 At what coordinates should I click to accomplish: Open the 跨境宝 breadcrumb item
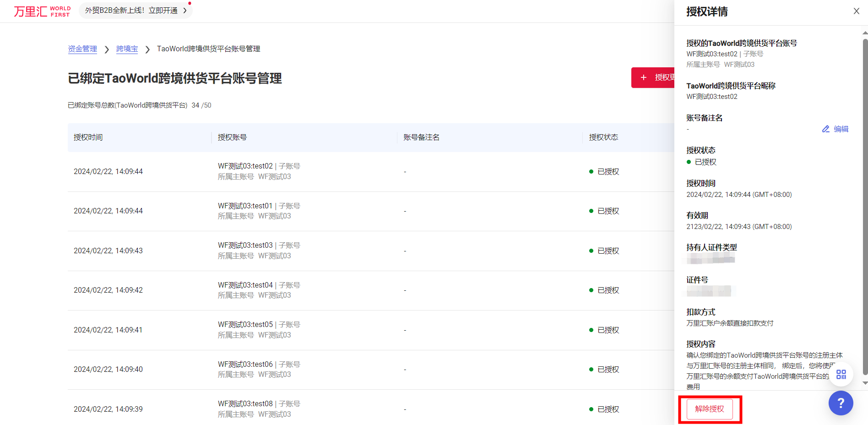(x=127, y=49)
